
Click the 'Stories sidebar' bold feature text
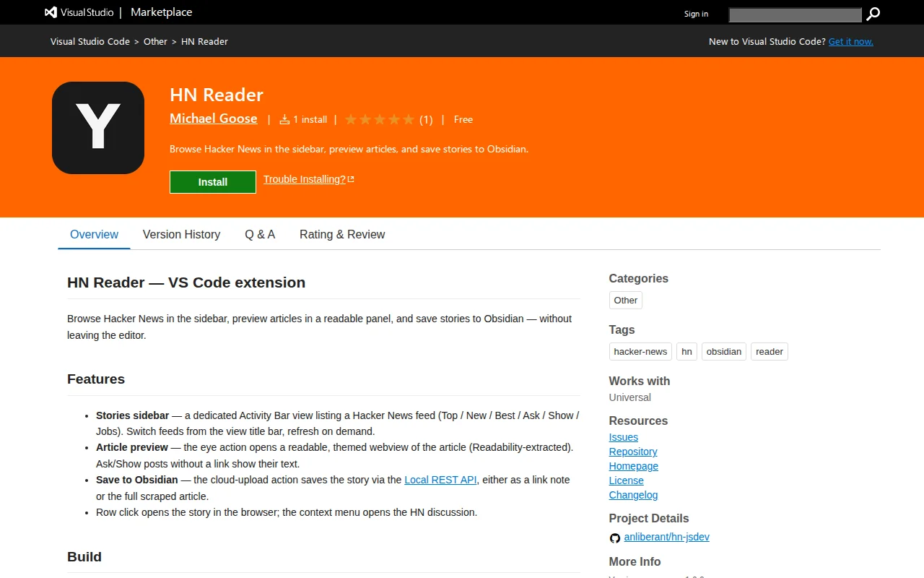(x=133, y=415)
